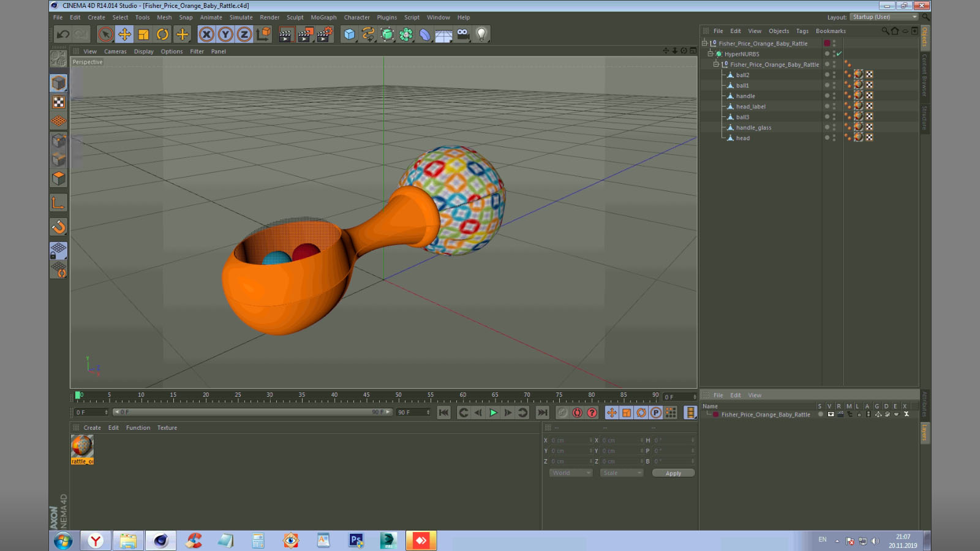The height and width of the screenshot is (551, 980).
Task: Add a floor environment object
Action: 443,34
